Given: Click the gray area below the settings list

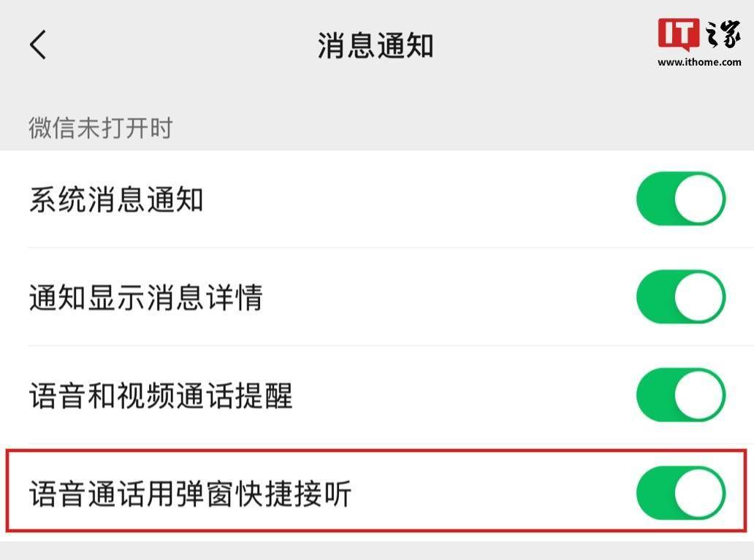Looking at the screenshot, I should click(x=377, y=550).
